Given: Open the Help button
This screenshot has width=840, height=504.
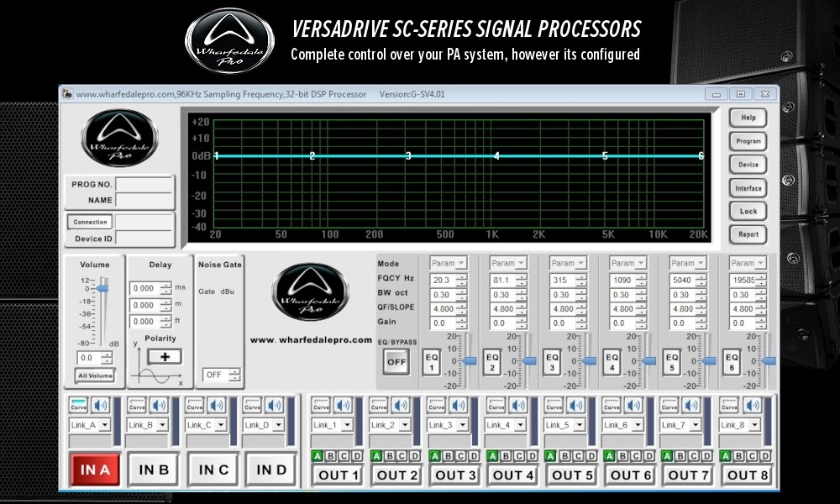Looking at the screenshot, I should tap(748, 118).
